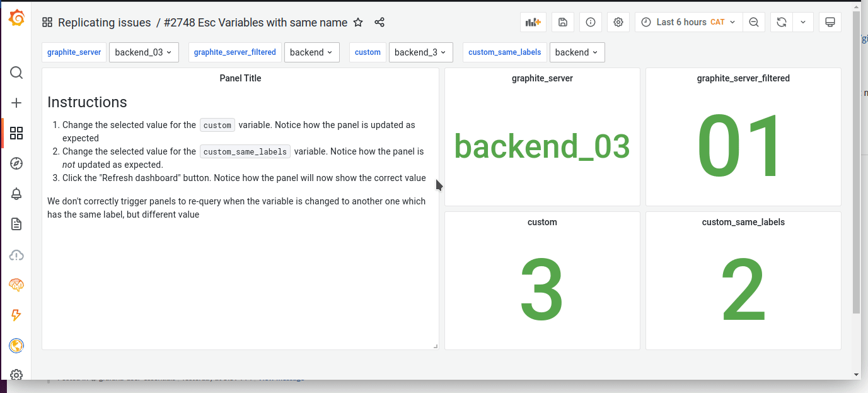This screenshot has height=393, width=868.
Task: Open the Explore compass icon
Action: [16, 163]
